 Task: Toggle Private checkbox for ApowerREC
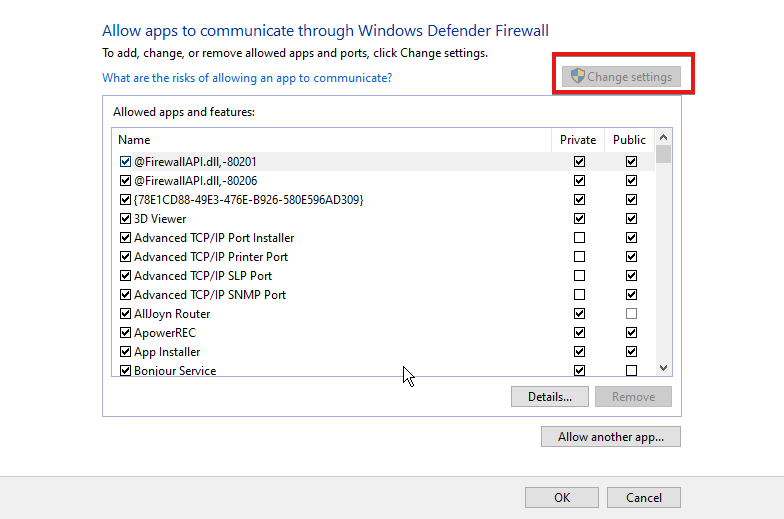(579, 332)
